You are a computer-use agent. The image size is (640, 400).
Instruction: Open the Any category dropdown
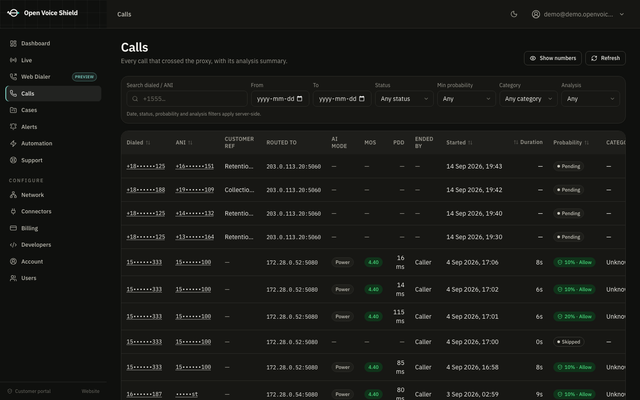click(x=528, y=99)
